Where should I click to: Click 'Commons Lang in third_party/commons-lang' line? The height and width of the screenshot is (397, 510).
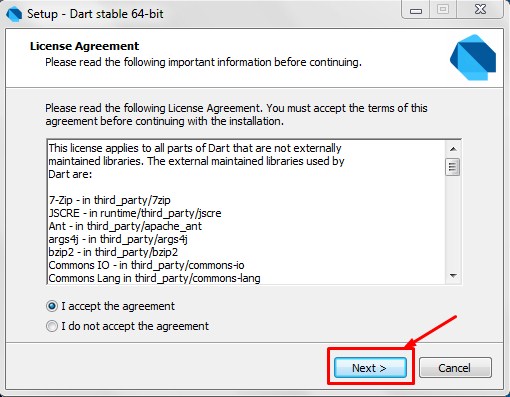coord(154,278)
